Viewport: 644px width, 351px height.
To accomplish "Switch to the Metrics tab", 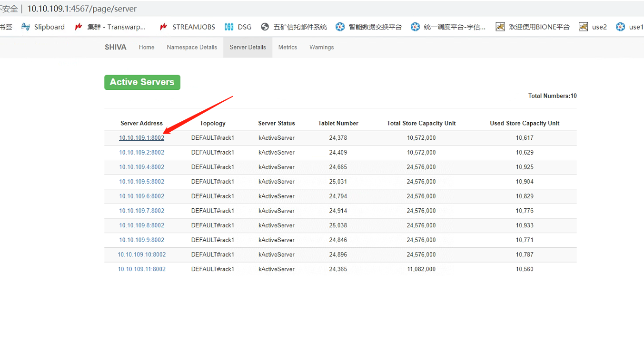I will tap(287, 47).
